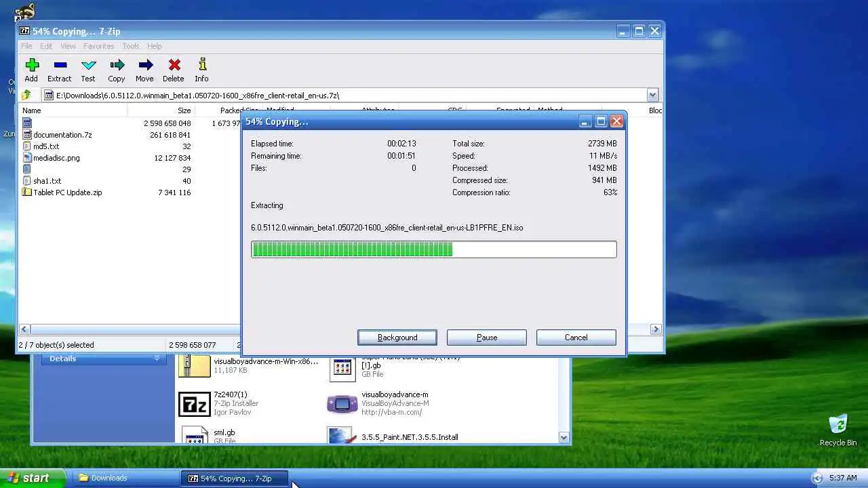Click the Extract toolbar icon
868x488 pixels.
click(60, 65)
